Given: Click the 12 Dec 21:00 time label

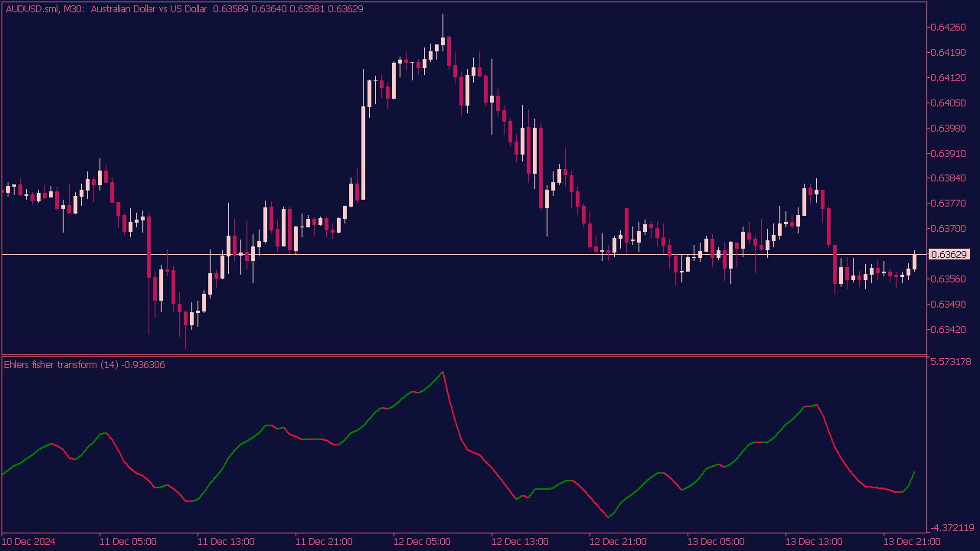Looking at the screenshot, I should pos(618,542).
